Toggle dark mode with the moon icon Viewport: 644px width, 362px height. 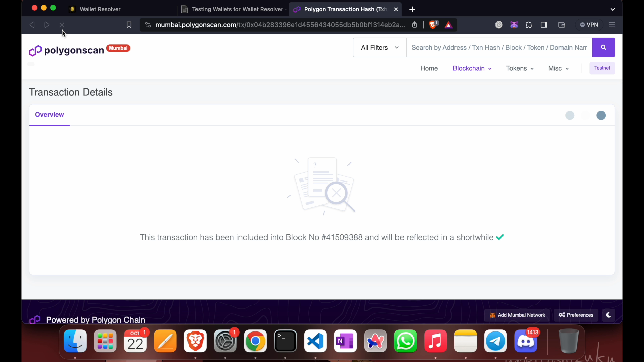pos(609,315)
